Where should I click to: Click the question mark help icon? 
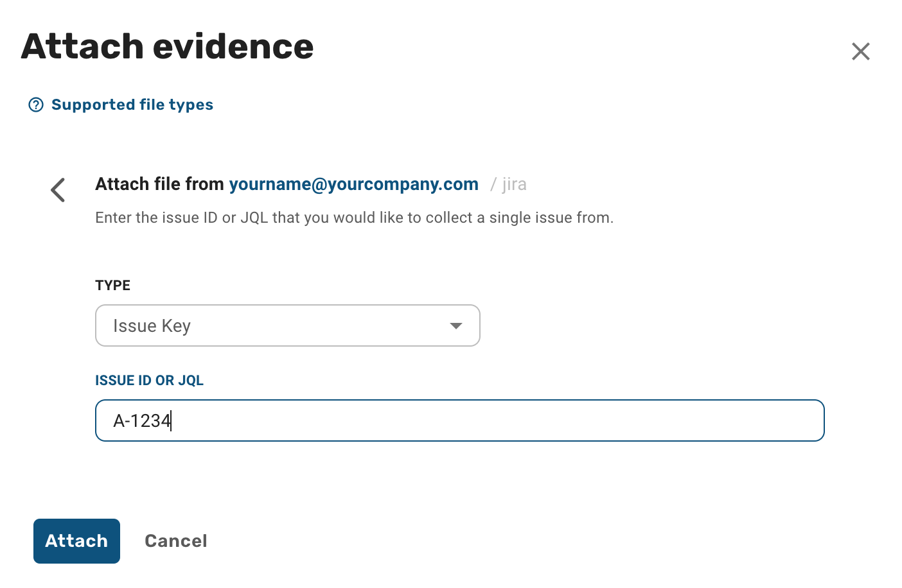[36, 105]
